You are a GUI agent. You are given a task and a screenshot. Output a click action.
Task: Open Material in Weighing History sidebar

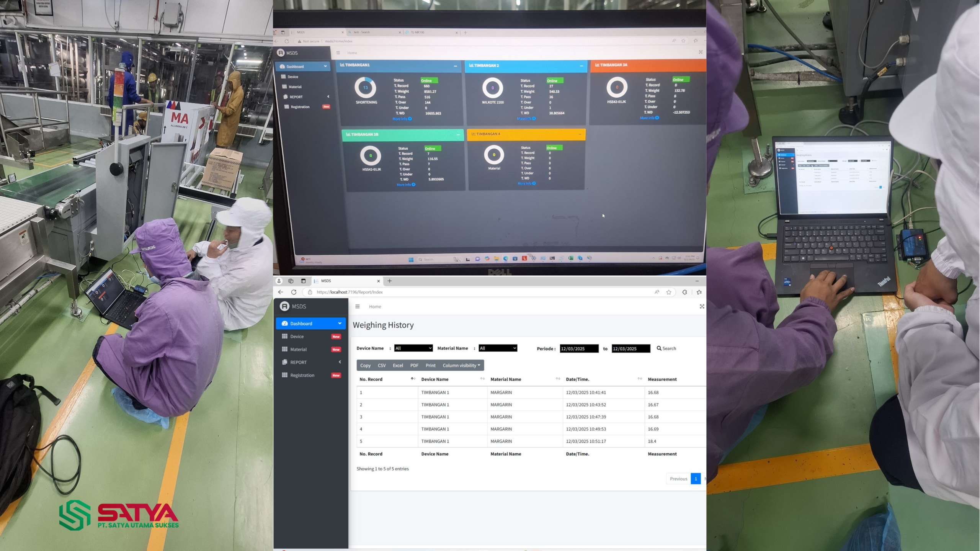(310, 349)
